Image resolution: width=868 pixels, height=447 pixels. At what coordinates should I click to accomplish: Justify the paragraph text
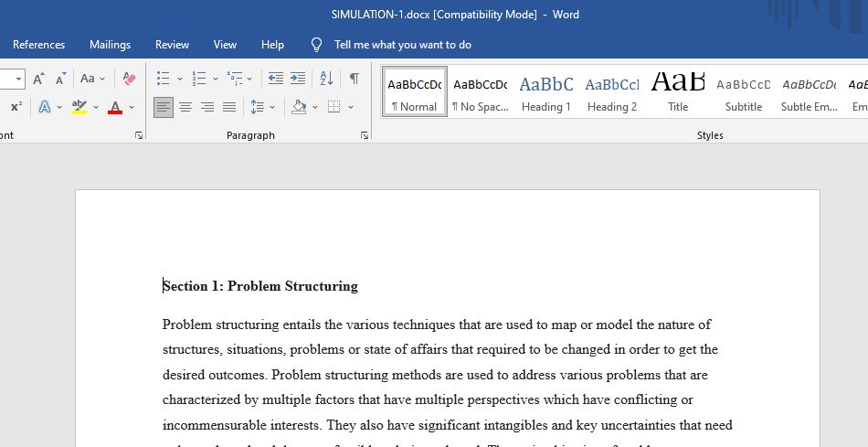(229, 107)
